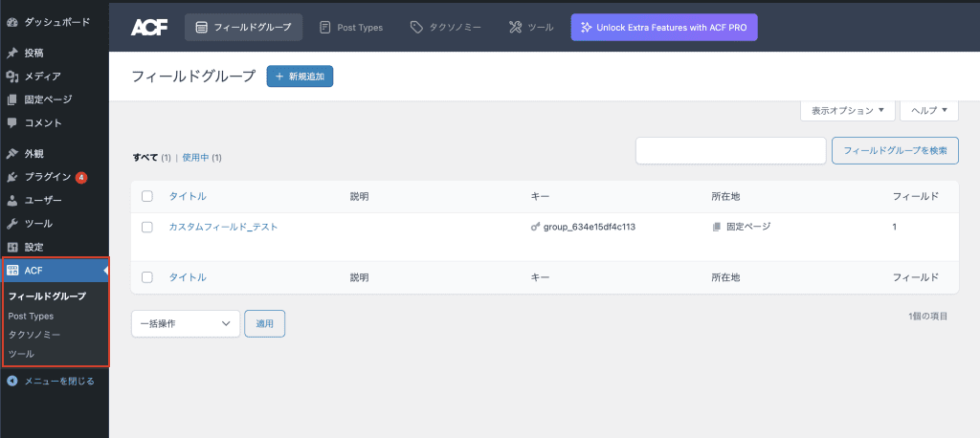The height and width of the screenshot is (438, 980).
Task: Open コメント in the sidebar
Action: pos(42,122)
